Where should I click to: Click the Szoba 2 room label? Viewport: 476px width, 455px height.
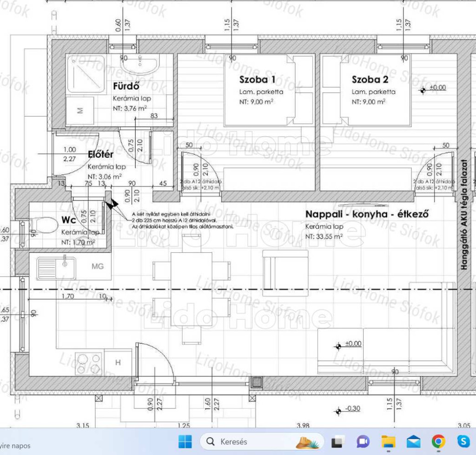click(370, 79)
